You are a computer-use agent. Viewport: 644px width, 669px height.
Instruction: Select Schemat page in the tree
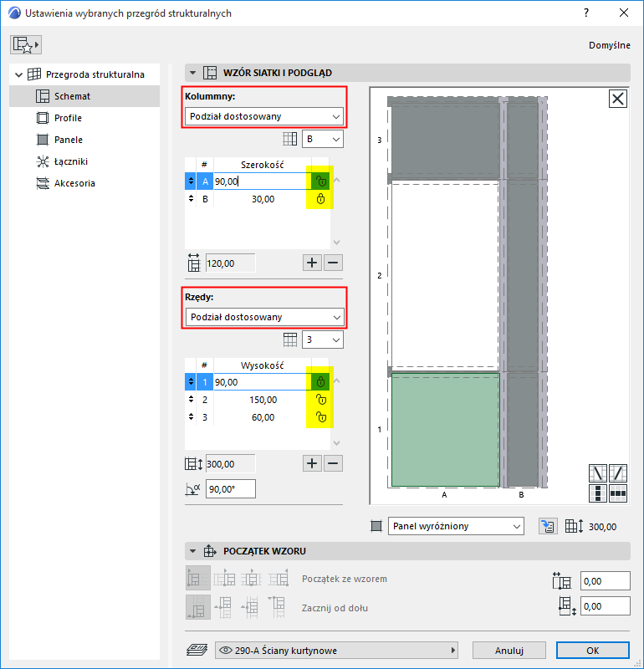[x=84, y=96]
